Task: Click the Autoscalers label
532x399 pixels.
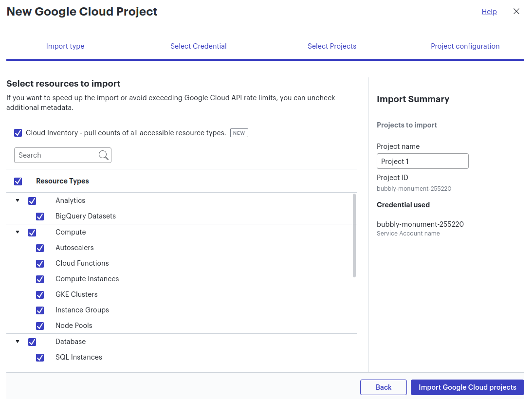Action: point(74,248)
